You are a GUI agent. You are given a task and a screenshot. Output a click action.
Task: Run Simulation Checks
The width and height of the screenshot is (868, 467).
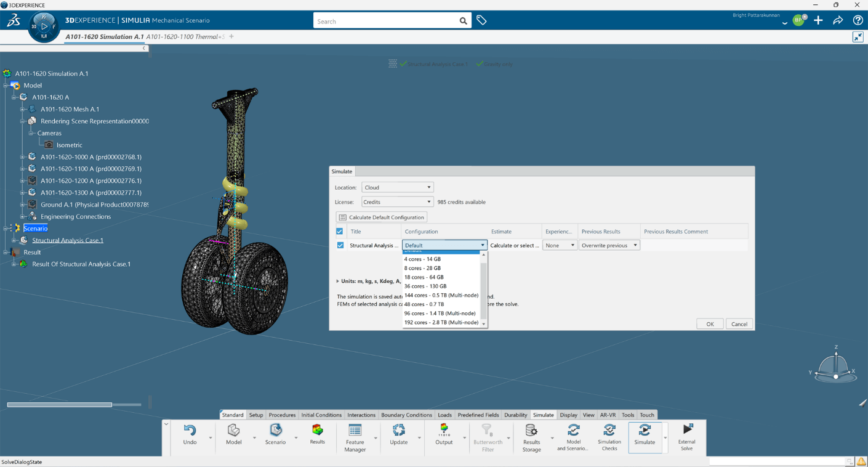coord(609,430)
